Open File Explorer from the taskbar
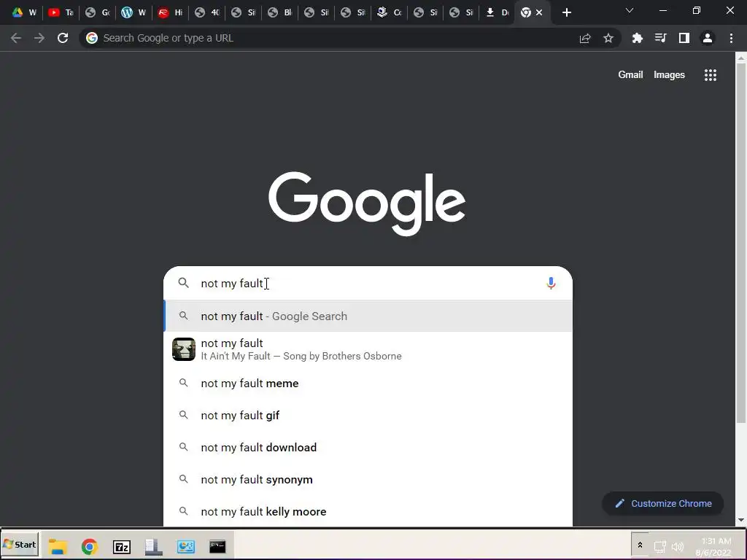This screenshot has height=560, width=747. click(x=57, y=546)
